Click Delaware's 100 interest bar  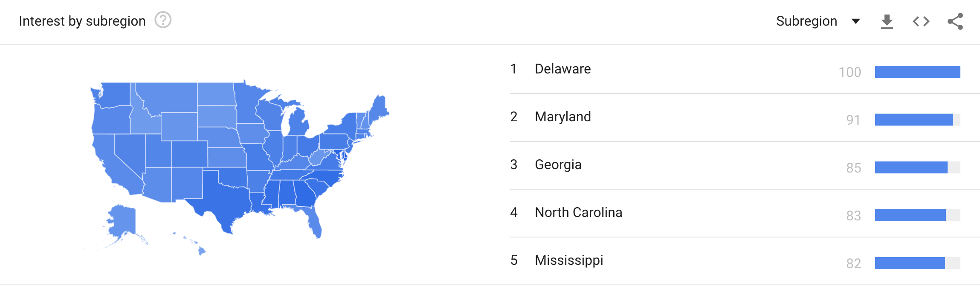coord(917,72)
